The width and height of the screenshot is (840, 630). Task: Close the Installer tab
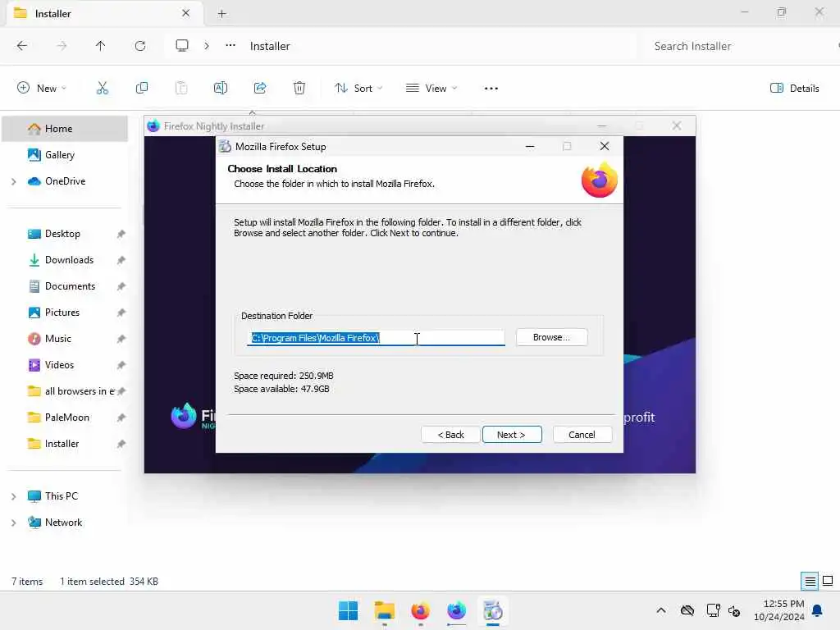pos(185,13)
